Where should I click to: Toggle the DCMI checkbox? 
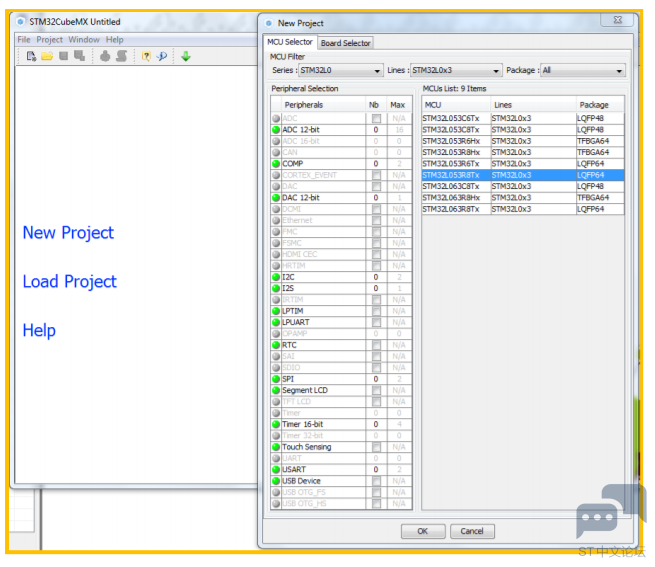click(x=376, y=209)
